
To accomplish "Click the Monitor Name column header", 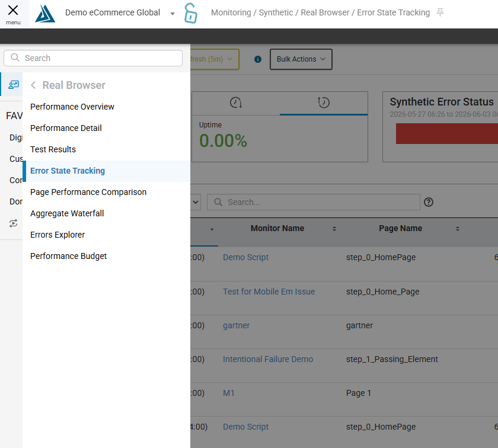I will click(x=277, y=228).
